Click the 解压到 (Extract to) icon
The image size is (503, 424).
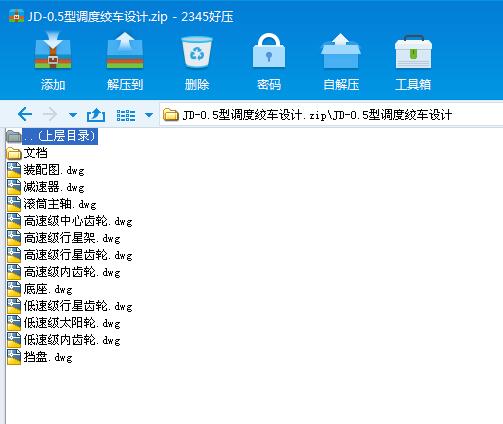125,51
